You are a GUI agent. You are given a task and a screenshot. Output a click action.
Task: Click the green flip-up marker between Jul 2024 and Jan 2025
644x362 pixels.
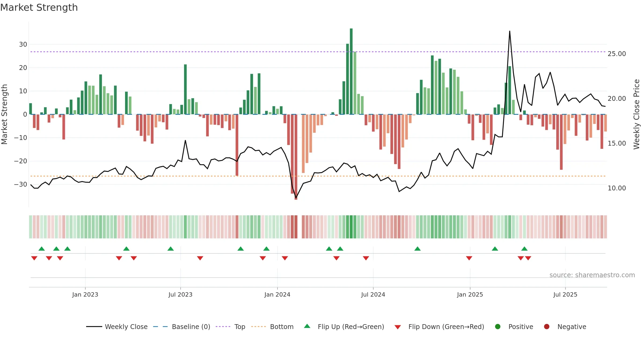click(x=418, y=249)
